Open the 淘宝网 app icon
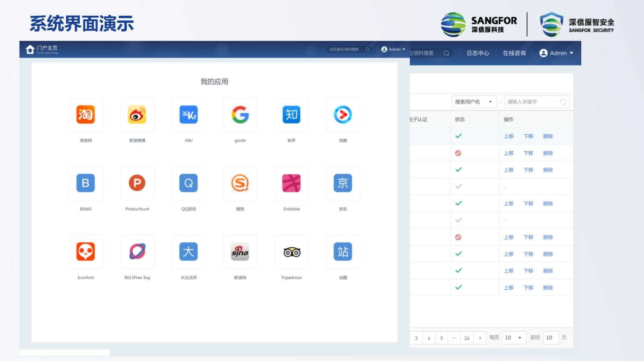 pos(86,115)
